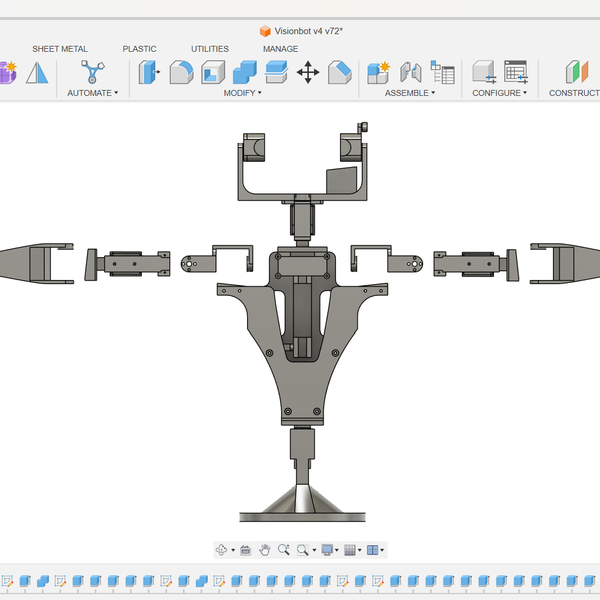Activate the Orbit navigation tool
The height and width of the screenshot is (600, 600).
pos(221,550)
